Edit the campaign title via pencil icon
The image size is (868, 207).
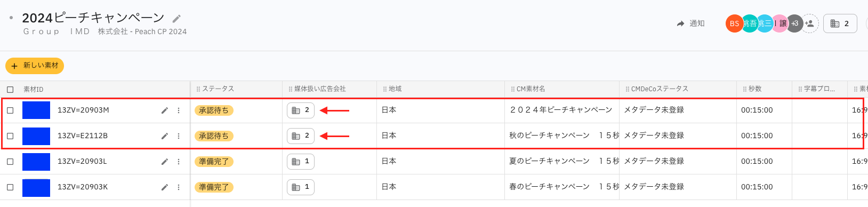coord(176,19)
